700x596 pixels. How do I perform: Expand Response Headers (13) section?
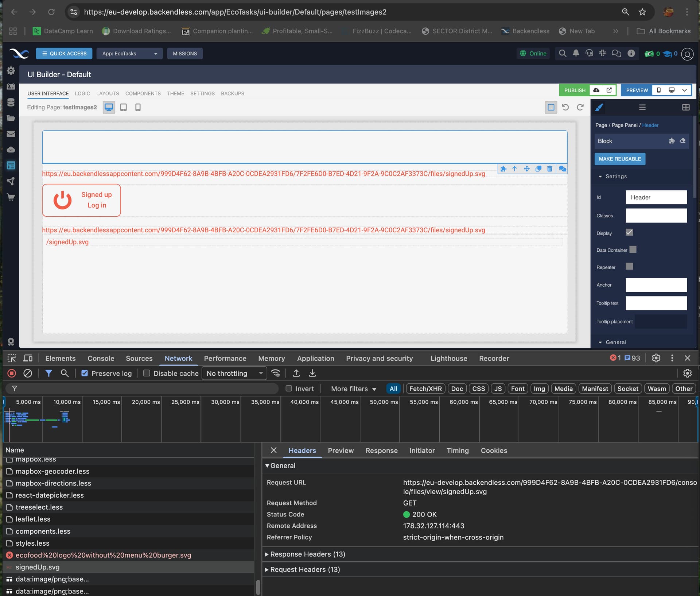click(x=307, y=554)
